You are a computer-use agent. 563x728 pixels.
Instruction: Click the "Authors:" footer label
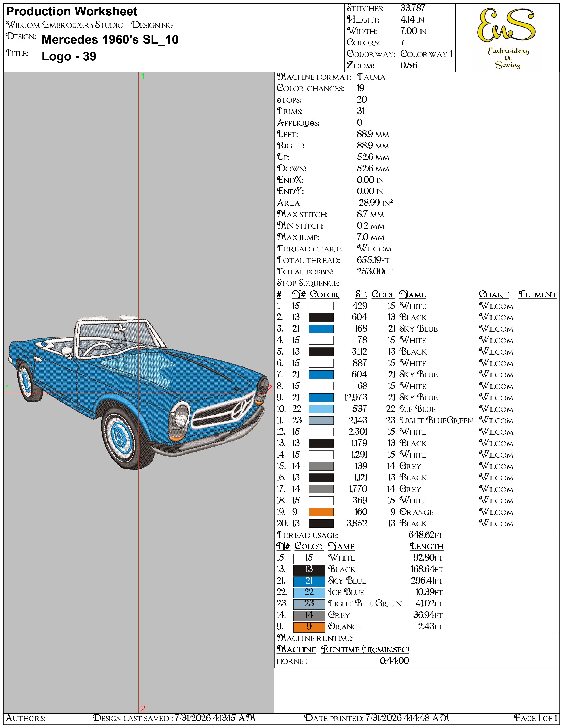pos(26,718)
